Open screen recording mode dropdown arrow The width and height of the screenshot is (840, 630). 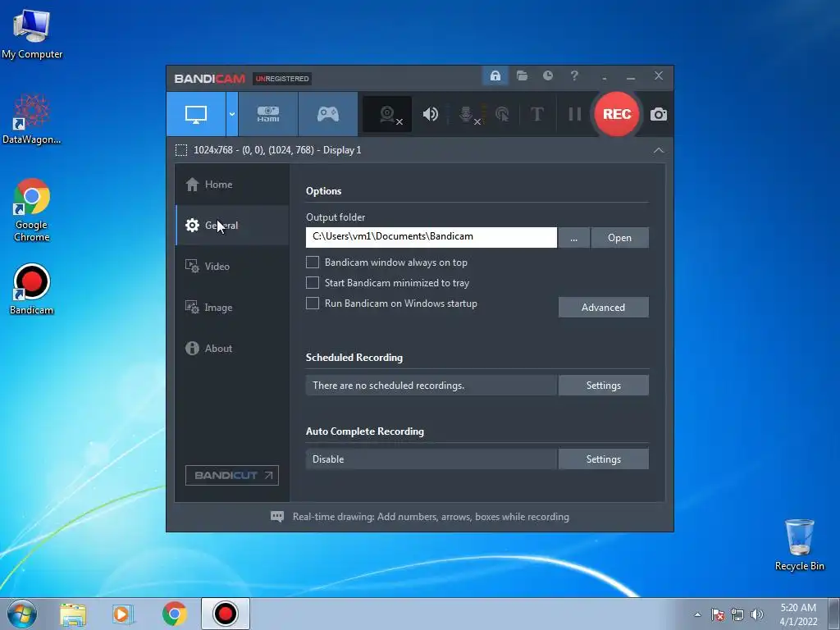(x=232, y=114)
